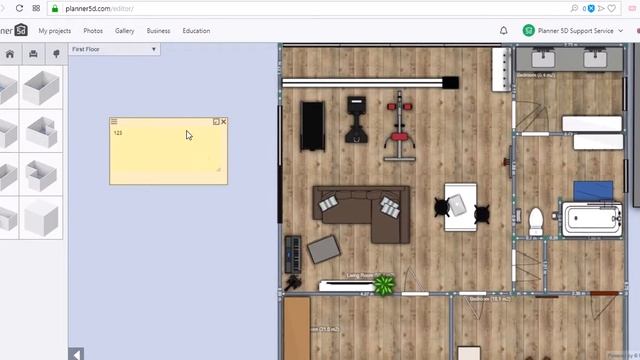Expand the Planner 5D Support Service account menu

[580, 31]
